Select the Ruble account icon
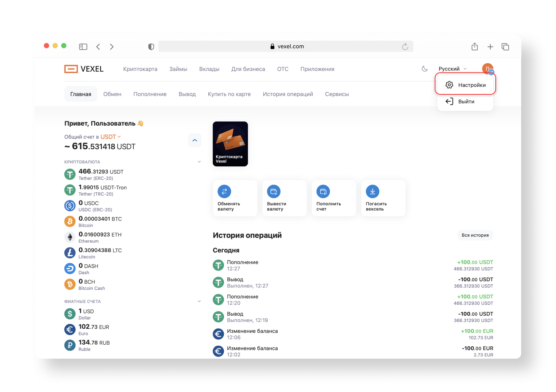This screenshot has height=392, width=556. pos(70,345)
